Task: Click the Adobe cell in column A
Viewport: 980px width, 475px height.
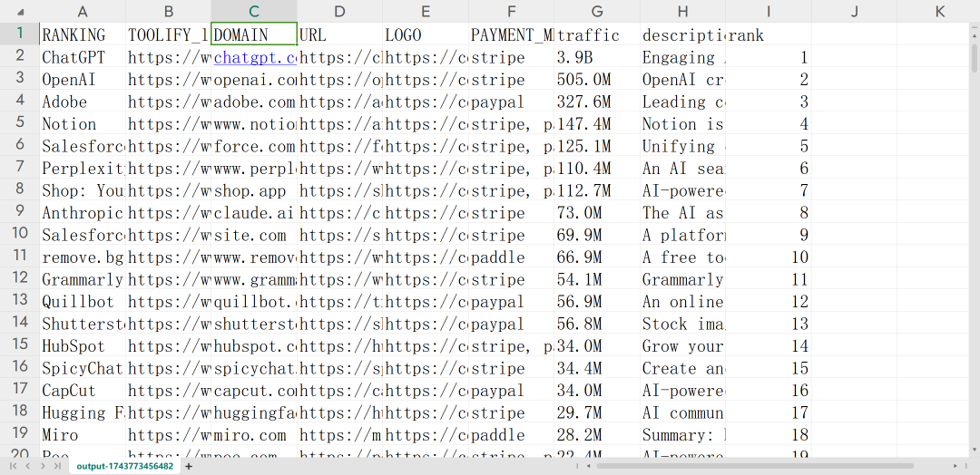Action: 82,102
